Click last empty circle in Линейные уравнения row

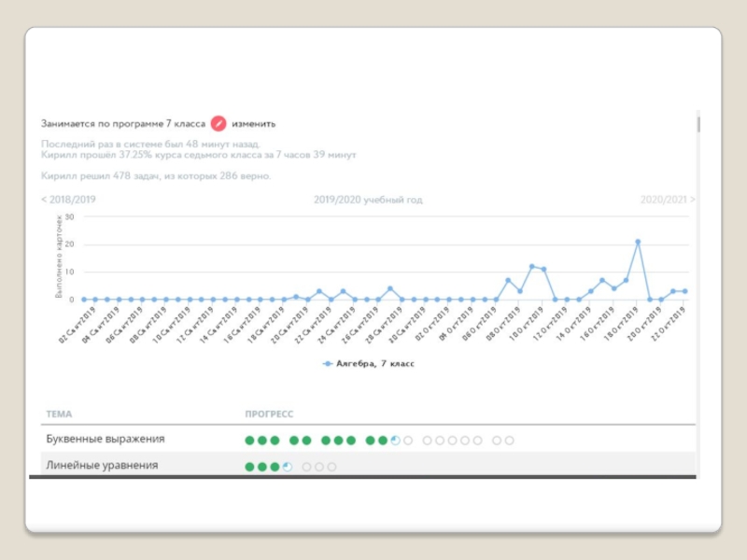[332, 467]
